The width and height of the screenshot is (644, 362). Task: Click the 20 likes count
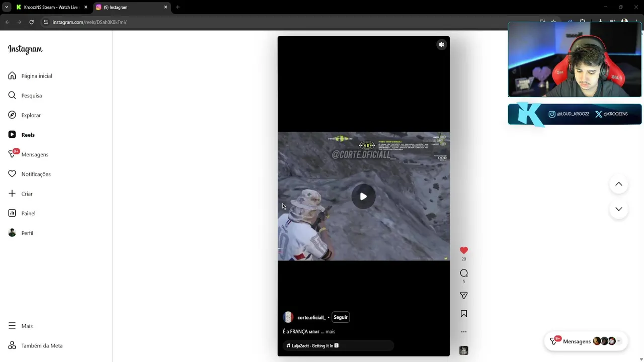click(464, 259)
